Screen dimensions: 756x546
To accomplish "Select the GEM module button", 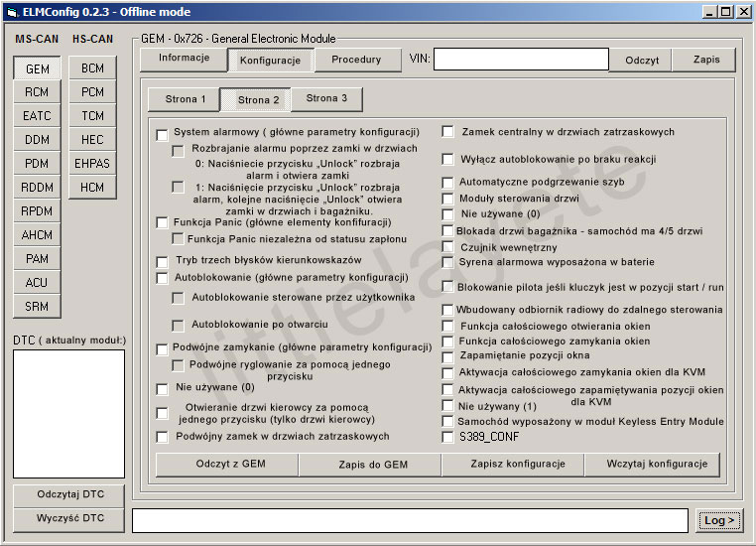I will (x=37, y=68).
